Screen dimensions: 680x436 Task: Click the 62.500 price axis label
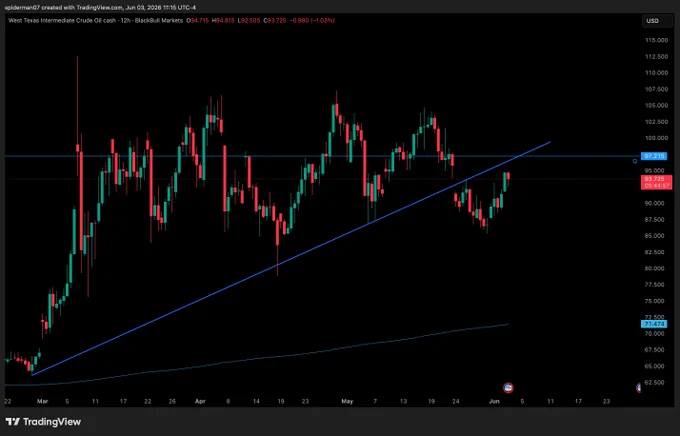pos(656,382)
